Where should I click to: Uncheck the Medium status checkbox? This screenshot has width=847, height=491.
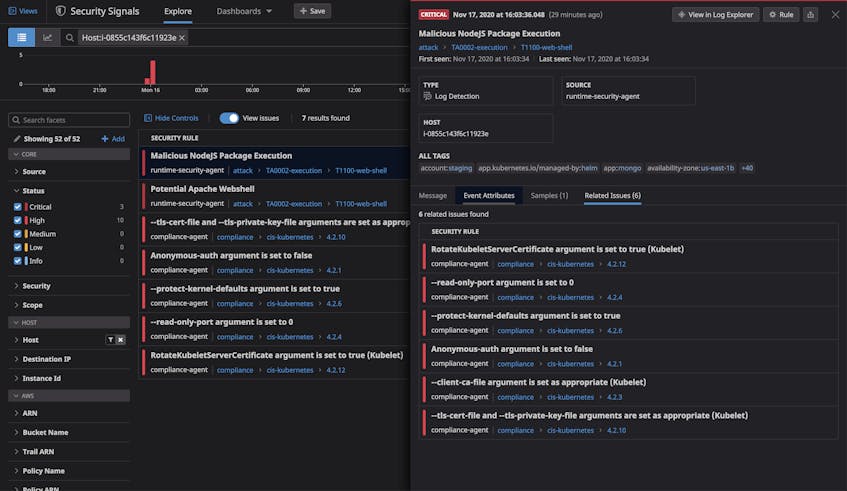18,234
